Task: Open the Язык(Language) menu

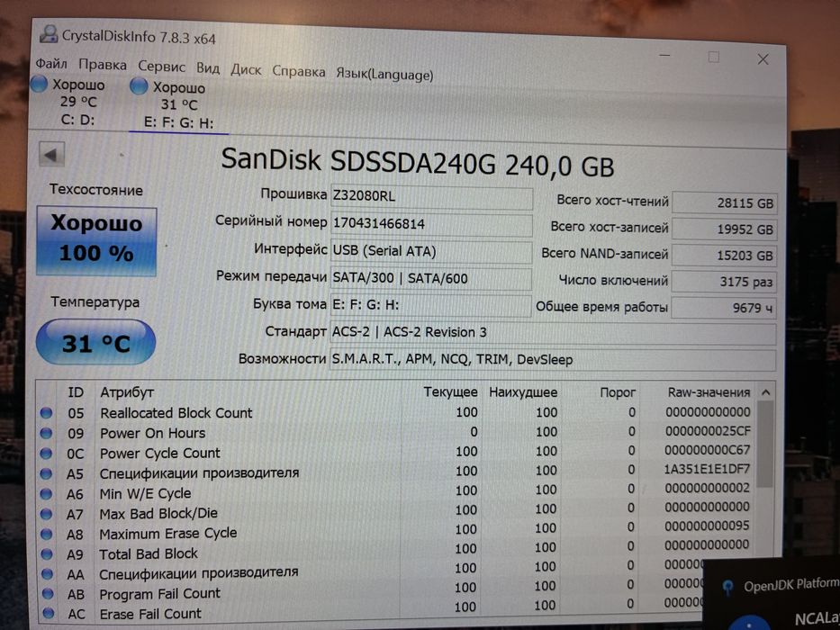Action: (x=384, y=74)
